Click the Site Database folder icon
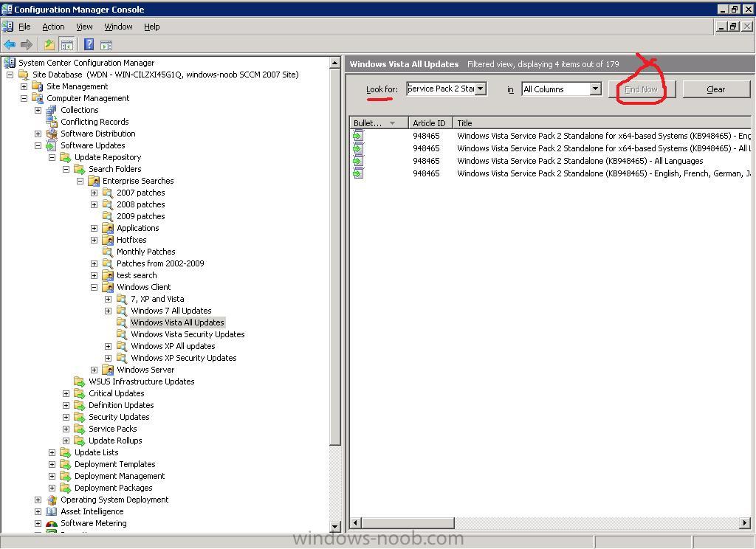This screenshot has height=549, width=756. click(x=24, y=75)
